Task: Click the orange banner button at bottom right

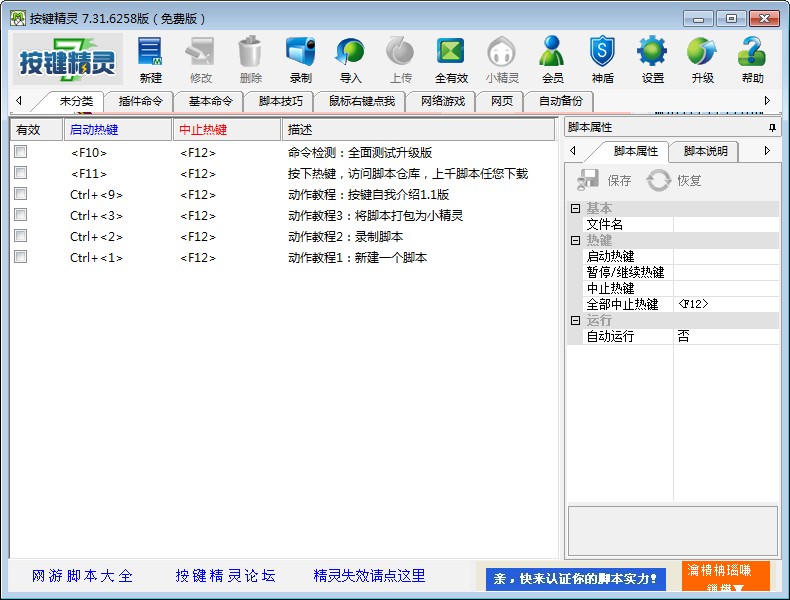Action: (726, 576)
